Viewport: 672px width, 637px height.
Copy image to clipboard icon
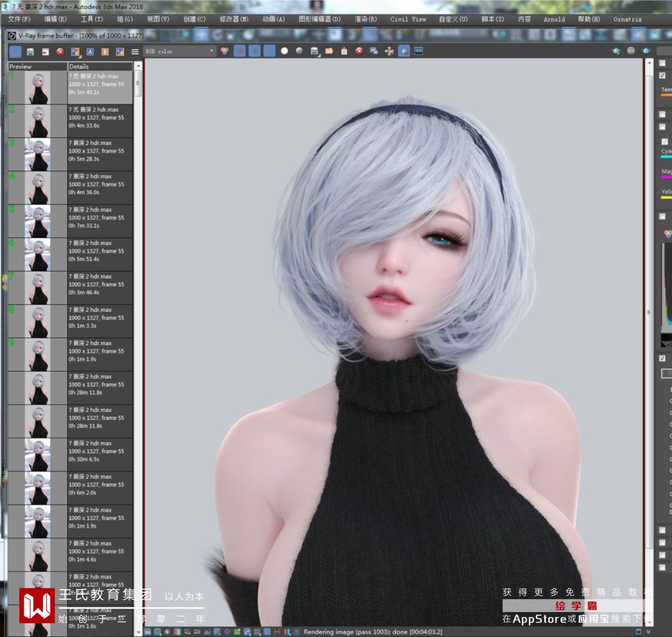pyautogui.click(x=344, y=51)
